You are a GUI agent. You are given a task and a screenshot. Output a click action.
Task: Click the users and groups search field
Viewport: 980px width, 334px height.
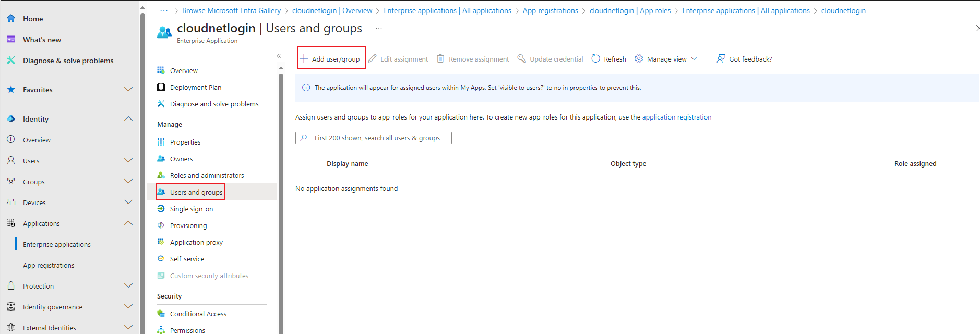pyautogui.click(x=374, y=138)
